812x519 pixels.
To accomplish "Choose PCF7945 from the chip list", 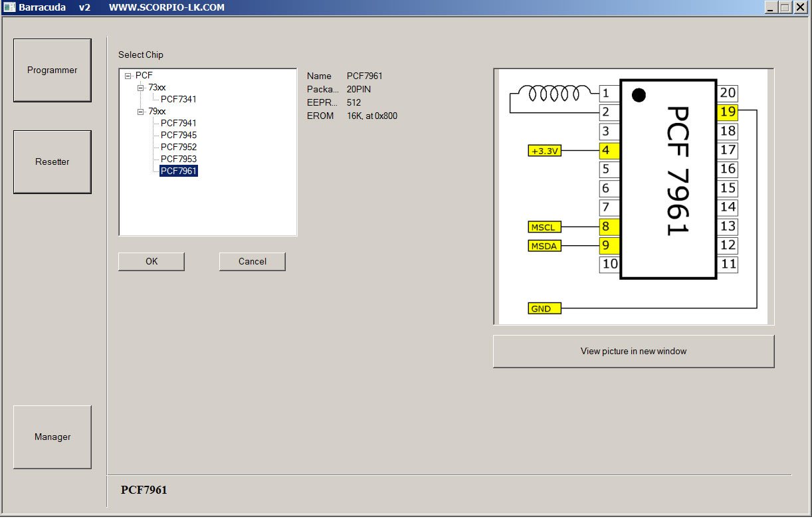I will pyautogui.click(x=178, y=136).
